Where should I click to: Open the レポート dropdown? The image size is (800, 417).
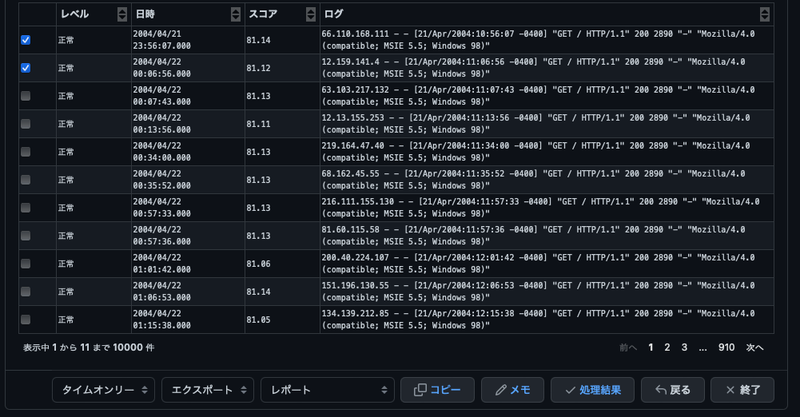coord(327,390)
